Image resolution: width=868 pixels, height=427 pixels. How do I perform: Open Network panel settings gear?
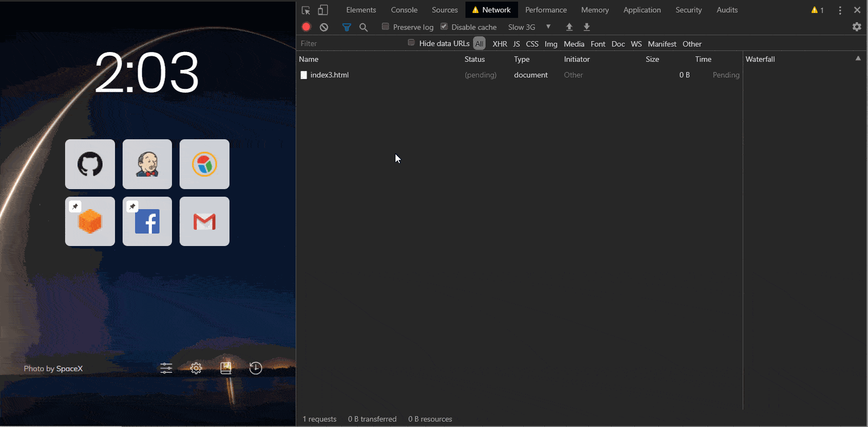(857, 27)
